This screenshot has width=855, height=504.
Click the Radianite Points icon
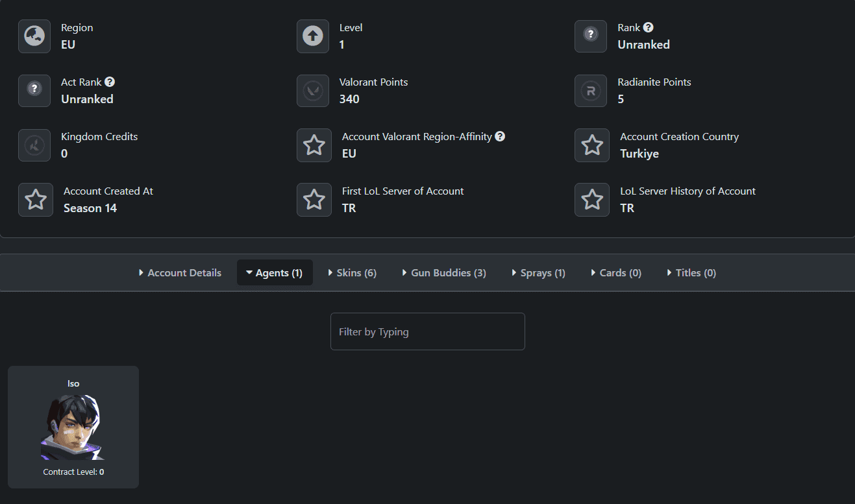coord(591,91)
